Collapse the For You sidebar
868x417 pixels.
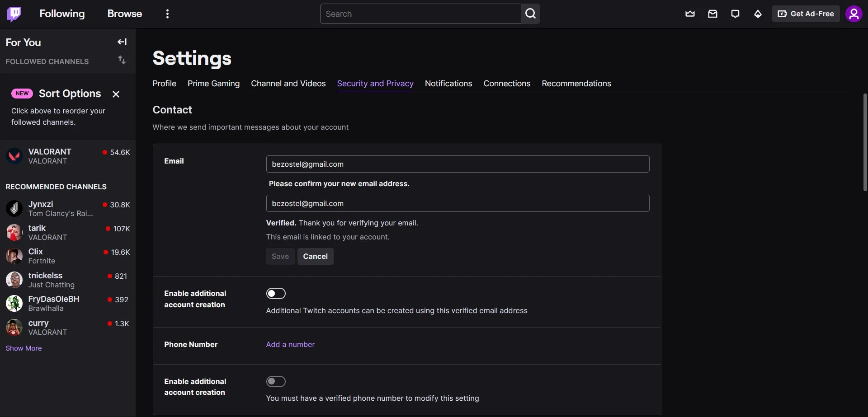(x=122, y=42)
